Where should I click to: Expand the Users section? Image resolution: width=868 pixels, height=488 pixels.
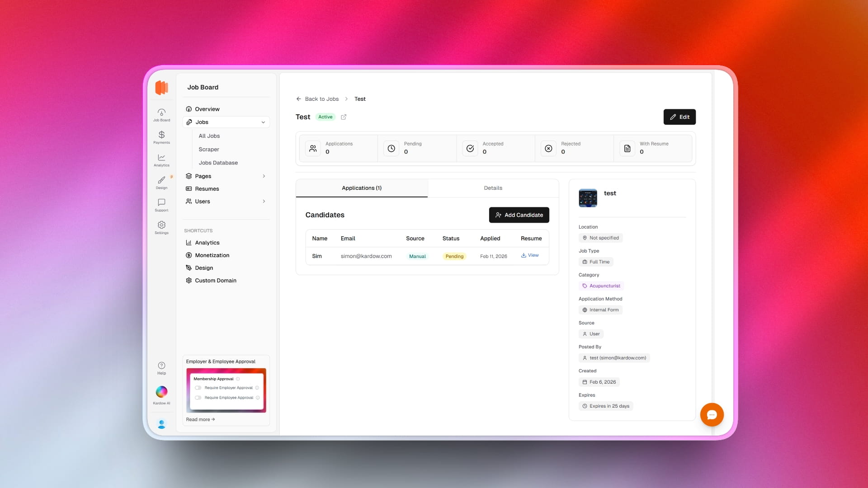(264, 202)
